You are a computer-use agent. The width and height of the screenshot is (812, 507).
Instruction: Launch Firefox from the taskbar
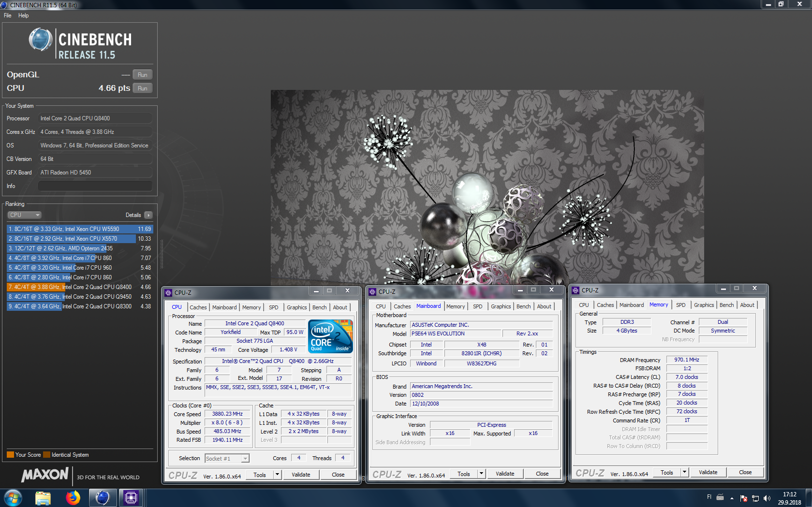(73, 498)
